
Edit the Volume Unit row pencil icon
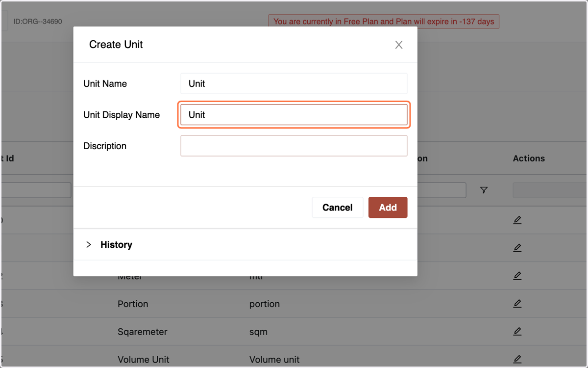tap(517, 359)
